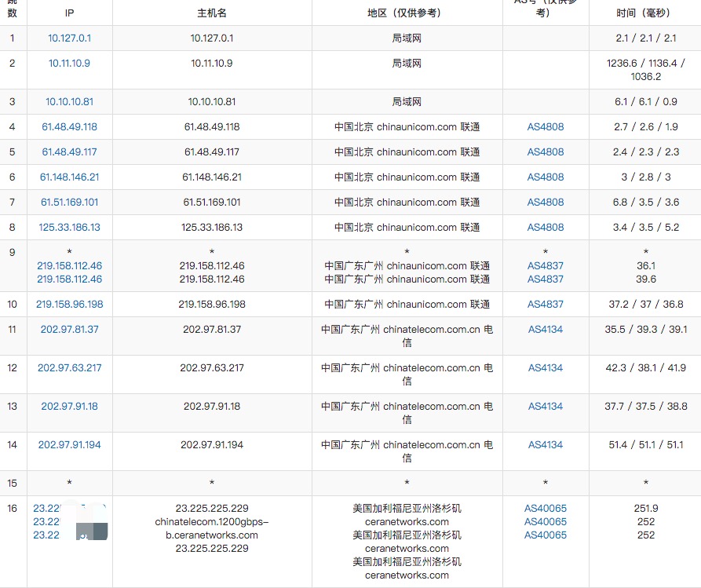Open the 10.10.10.81 link in the IP column
The width and height of the screenshot is (701, 588).
click(x=69, y=101)
